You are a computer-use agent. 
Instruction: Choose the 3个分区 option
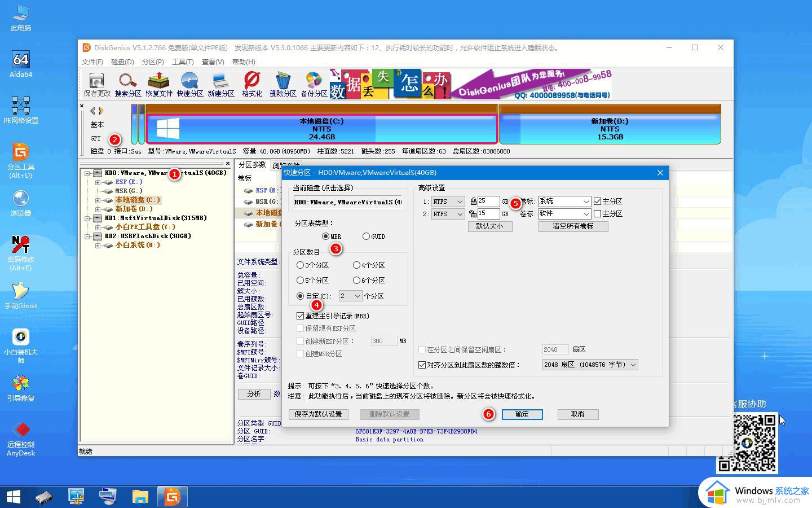click(x=312, y=265)
